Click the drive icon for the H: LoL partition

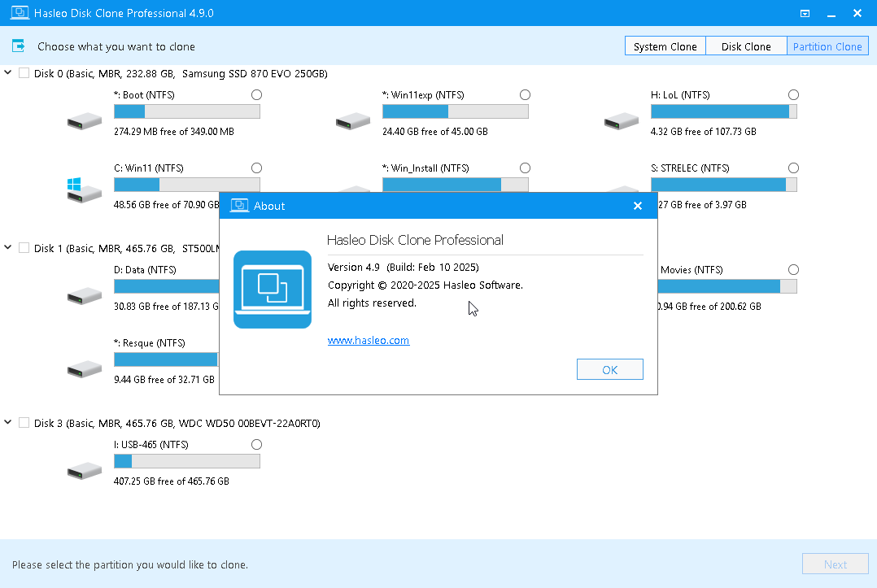(x=622, y=120)
